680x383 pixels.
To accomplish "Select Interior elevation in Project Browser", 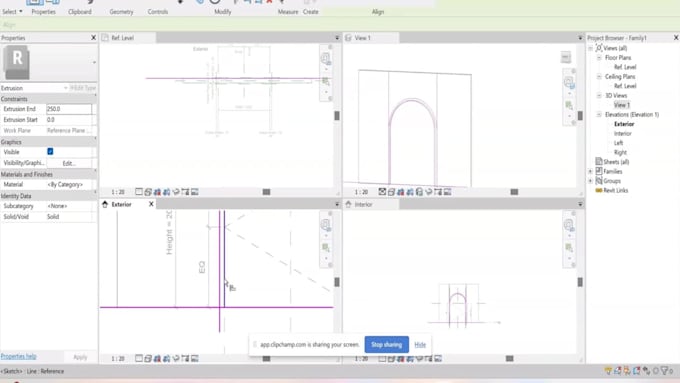I will (x=622, y=134).
